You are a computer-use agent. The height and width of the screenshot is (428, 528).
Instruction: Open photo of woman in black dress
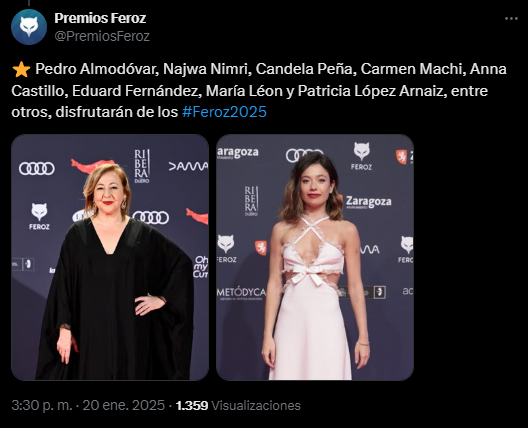click(x=110, y=257)
